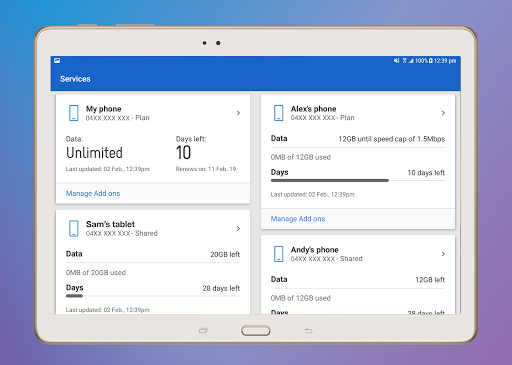This screenshot has height=365, width=512.
Task: Open My phone details chevron
Action: tap(238, 113)
